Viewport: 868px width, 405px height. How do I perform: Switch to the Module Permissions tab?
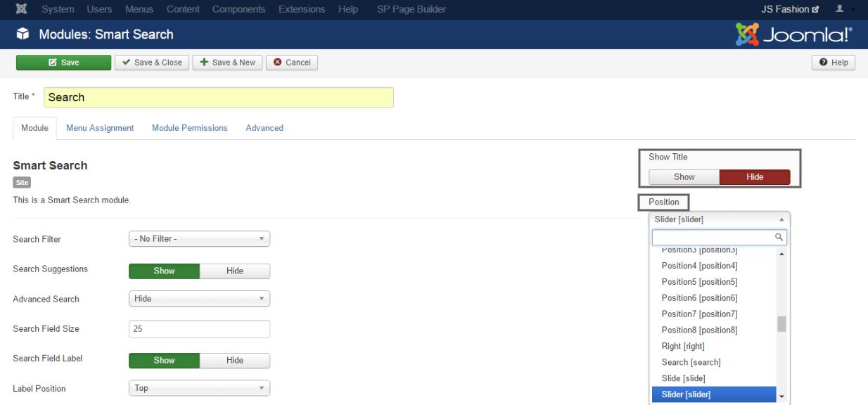coord(190,128)
